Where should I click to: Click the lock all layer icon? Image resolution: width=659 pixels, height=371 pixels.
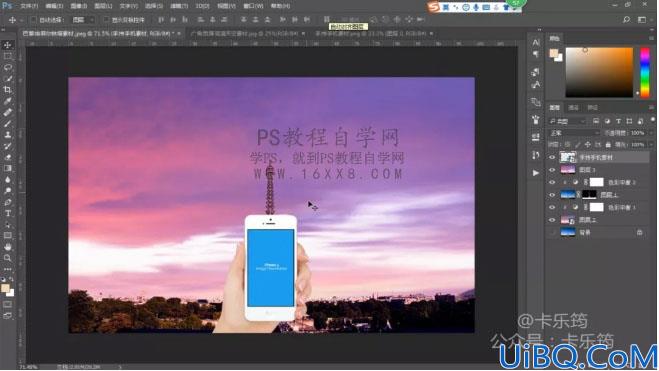(608, 145)
